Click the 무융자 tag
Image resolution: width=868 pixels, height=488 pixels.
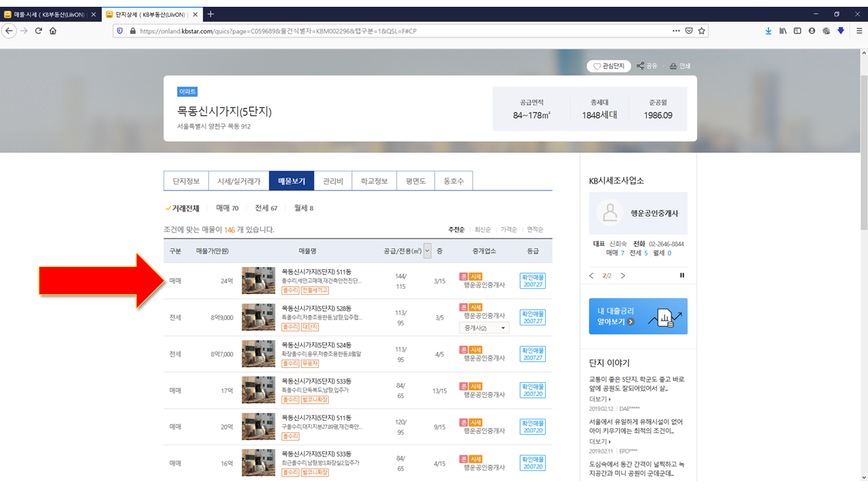tap(311, 363)
